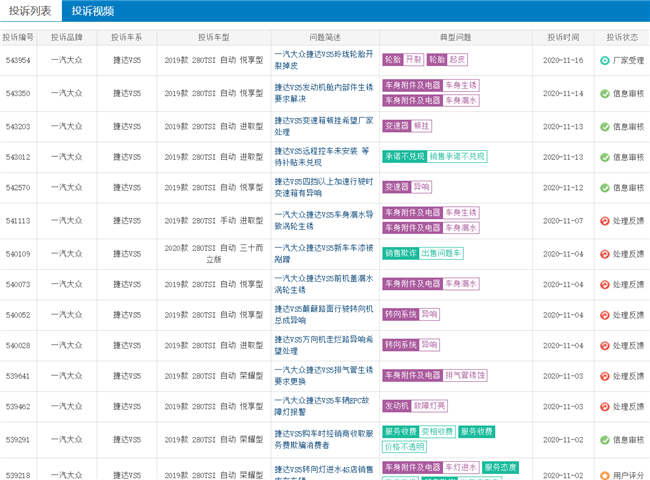The height and width of the screenshot is (480, 650).
Task: Click green 信息审核 icon in row 539291
Action: (x=605, y=440)
